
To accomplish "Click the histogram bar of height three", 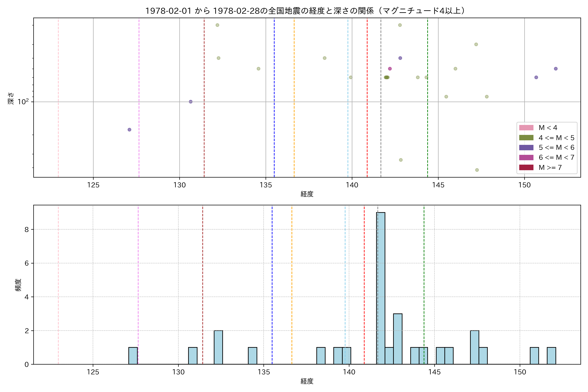I will (398, 339).
